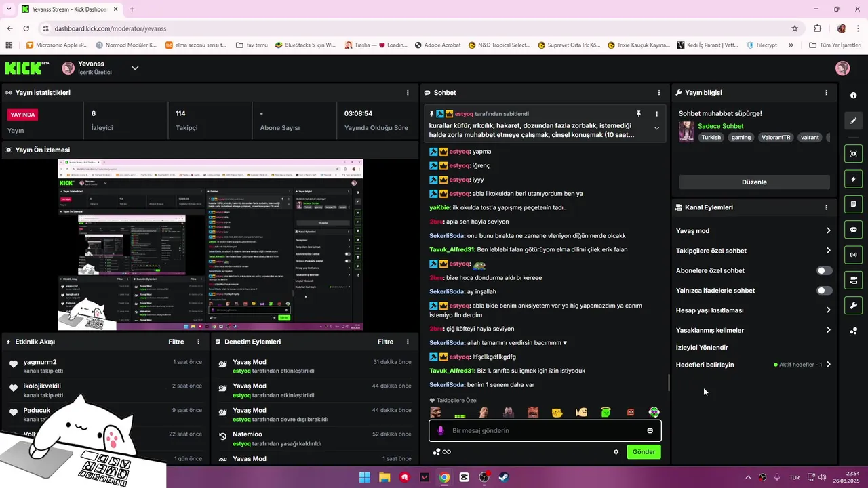Open fav temu bookmark folder
Image resolution: width=868 pixels, height=488 pixels.
[252, 45]
